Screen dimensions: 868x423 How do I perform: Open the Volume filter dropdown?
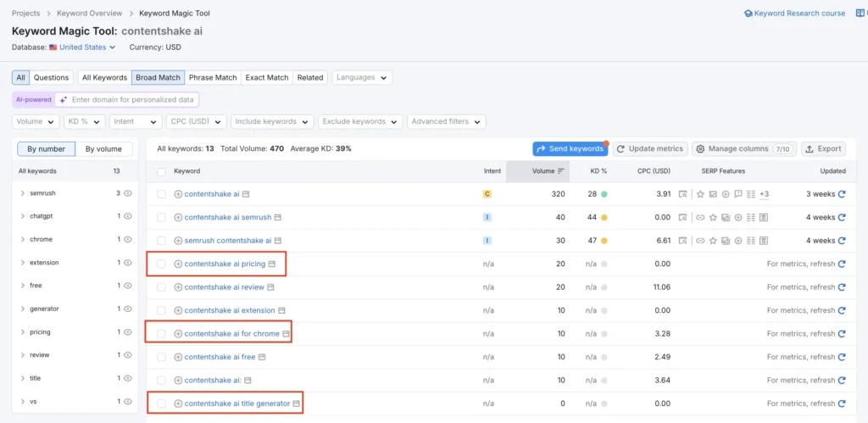pos(36,121)
